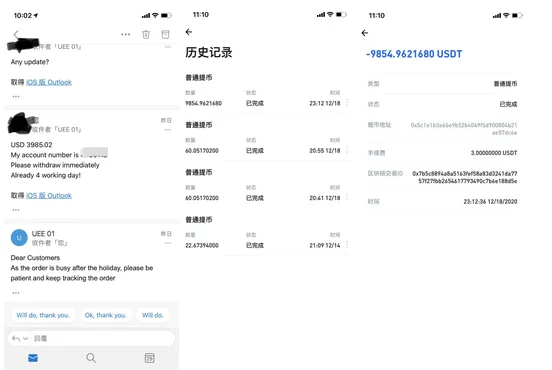This screenshot has width=552, height=370.
Task: Tap the withdrawal address starting 0x5c1e1b3e
Action: point(464,129)
